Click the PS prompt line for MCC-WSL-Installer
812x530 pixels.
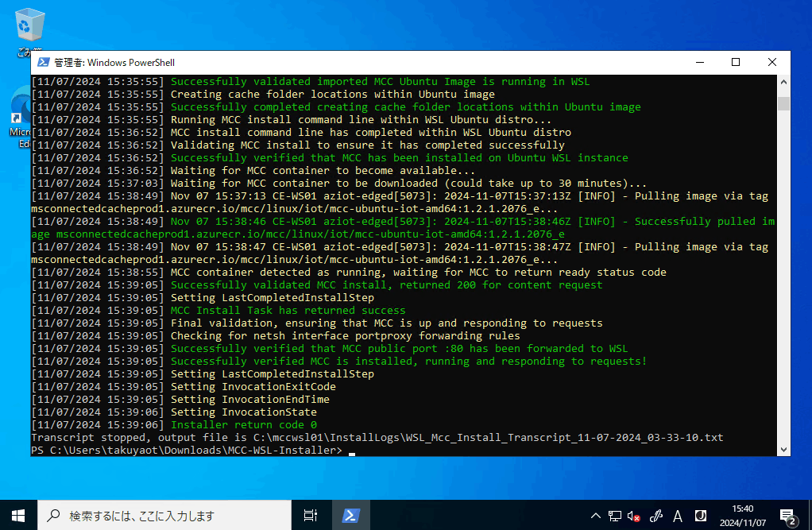[187, 451]
